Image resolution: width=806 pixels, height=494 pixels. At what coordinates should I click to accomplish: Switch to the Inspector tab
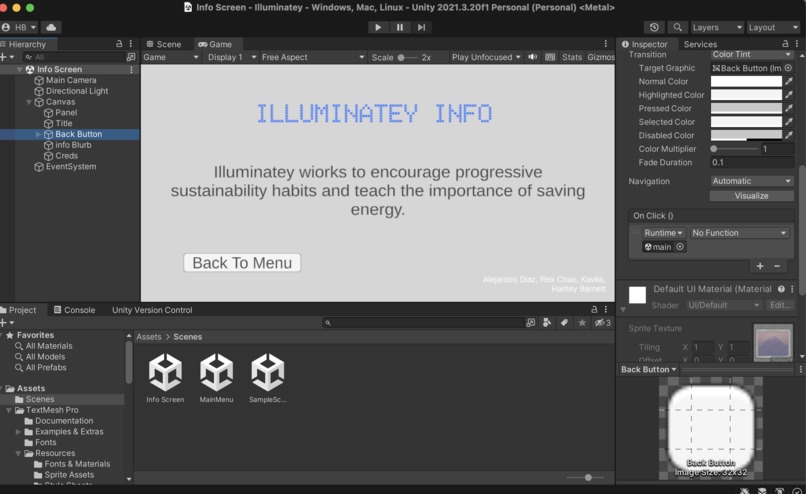pos(645,44)
